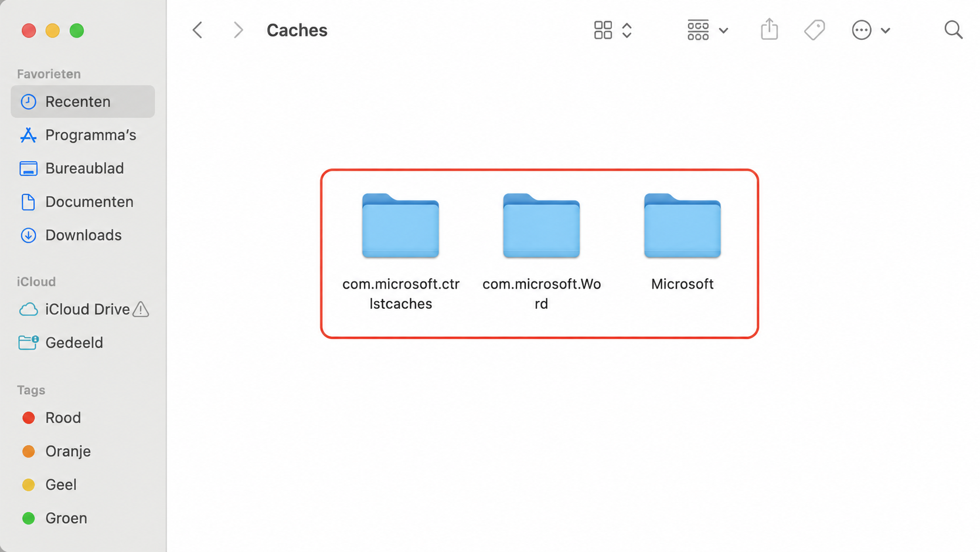Click the Microsoft folder name label
Viewport: 980px width, 552px height.
pyautogui.click(x=682, y=284)
